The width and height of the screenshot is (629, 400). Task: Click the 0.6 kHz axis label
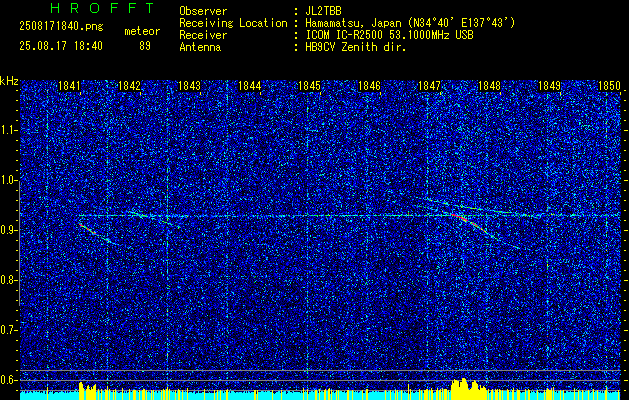point(9,380)
